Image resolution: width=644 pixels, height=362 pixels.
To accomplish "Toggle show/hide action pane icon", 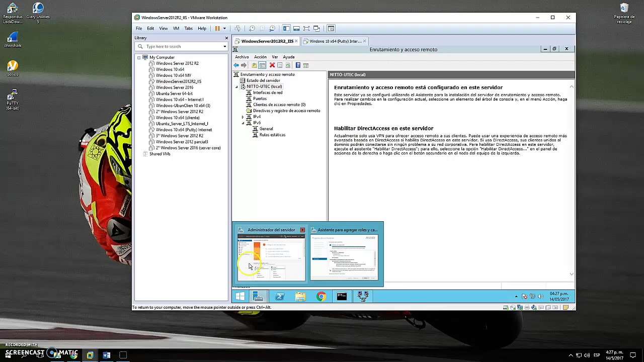I will click(x=305, y=65).
